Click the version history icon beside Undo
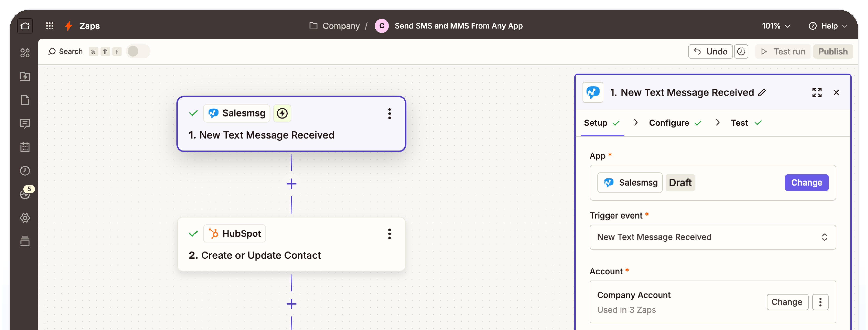 (x=741, y=51)
